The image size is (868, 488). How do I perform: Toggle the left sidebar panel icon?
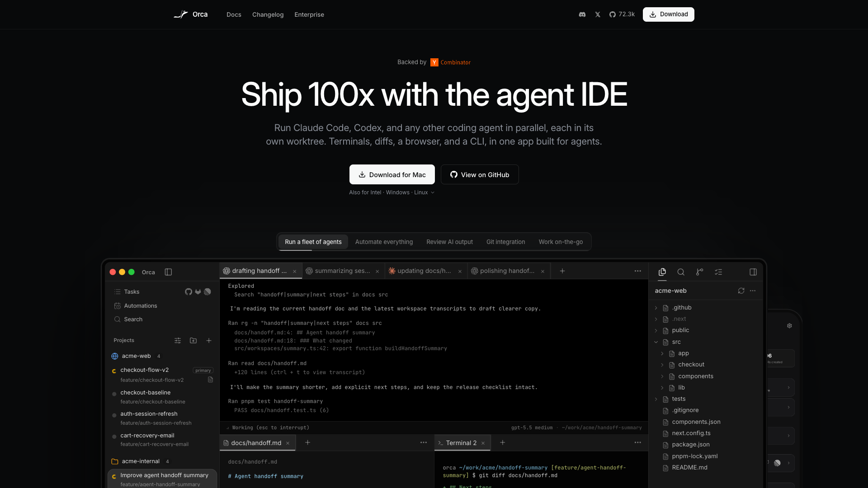(x=168, y=272)
